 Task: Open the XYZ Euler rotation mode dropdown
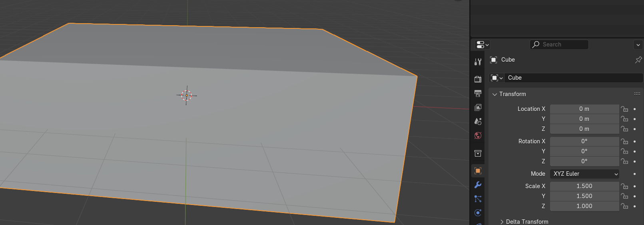585,174
